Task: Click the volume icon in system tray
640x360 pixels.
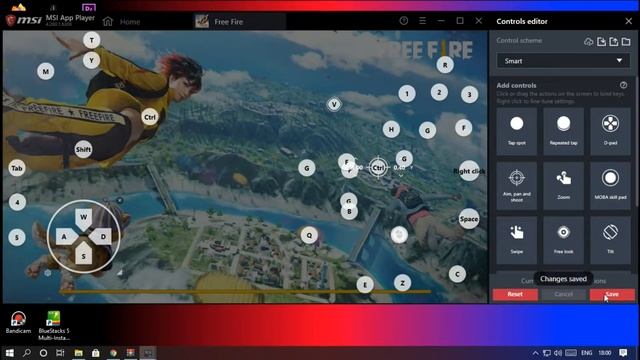Action: pos(558,353)
